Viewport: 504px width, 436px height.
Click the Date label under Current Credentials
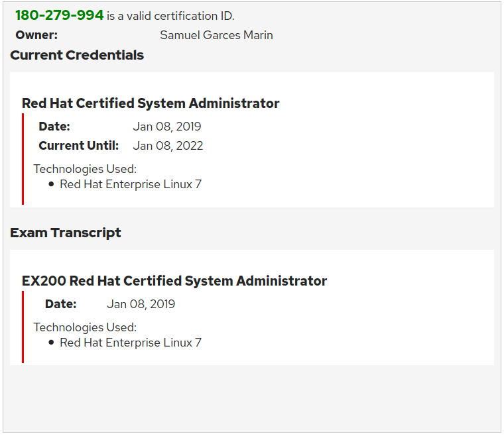click(x=54, y=127)
